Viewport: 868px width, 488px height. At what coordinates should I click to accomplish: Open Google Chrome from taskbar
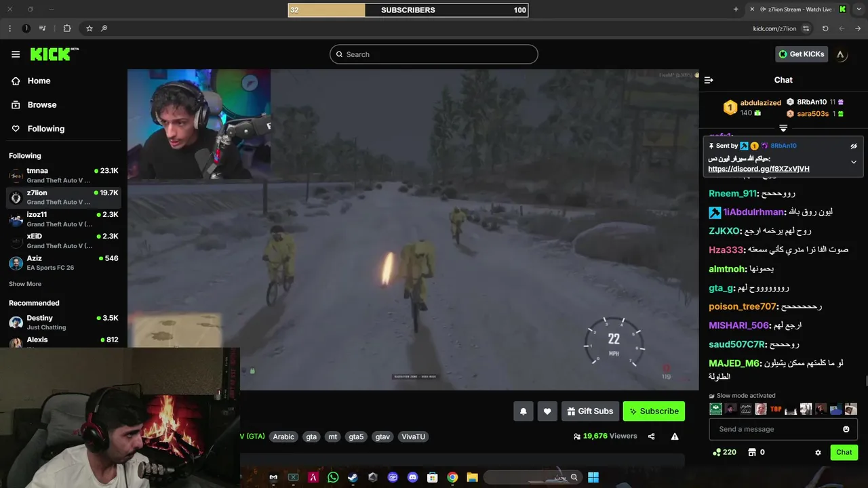452,477
